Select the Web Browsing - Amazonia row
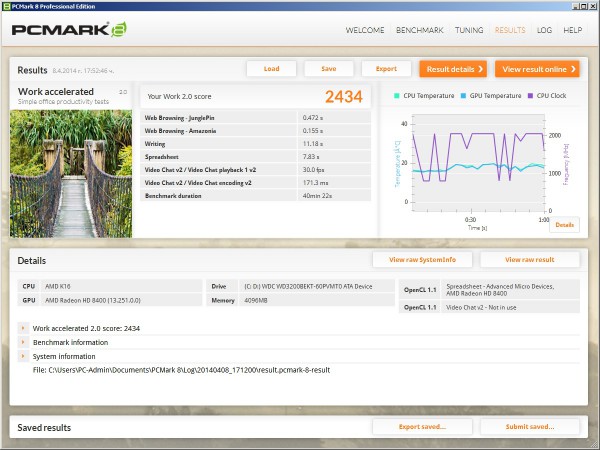 [x=255, y=131]
